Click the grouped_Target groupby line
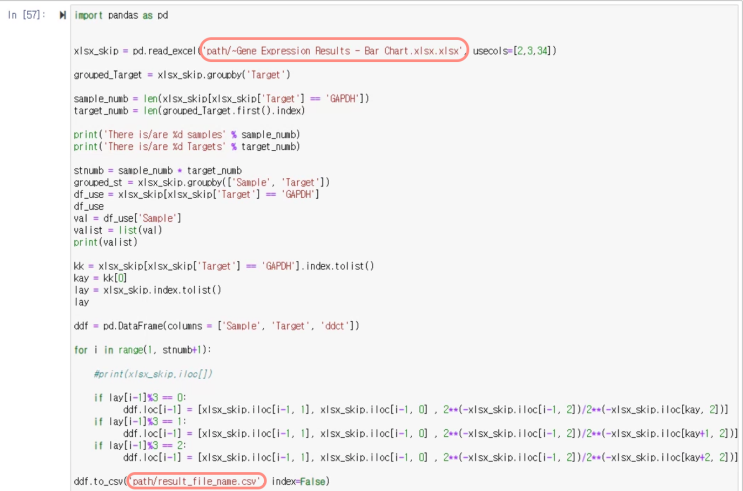 click(x=182, y=75)
